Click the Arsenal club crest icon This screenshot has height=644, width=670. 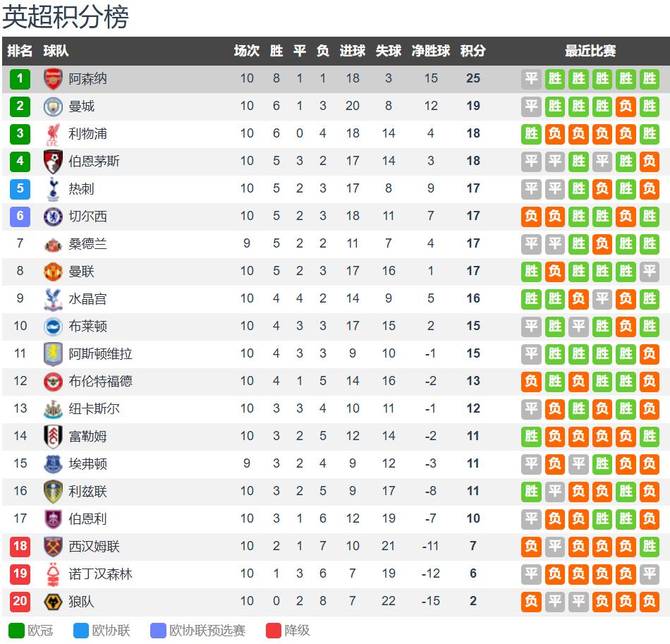click(53, 78)
